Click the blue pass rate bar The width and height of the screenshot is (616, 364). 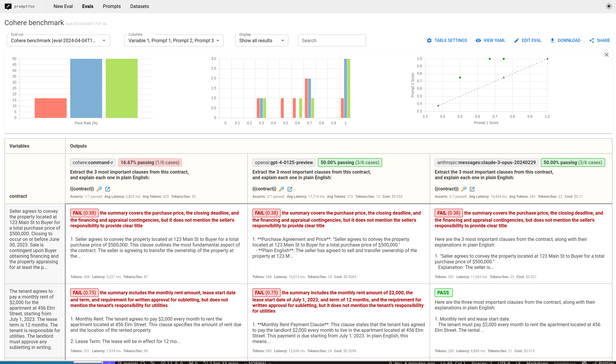[x=86, y=88]
